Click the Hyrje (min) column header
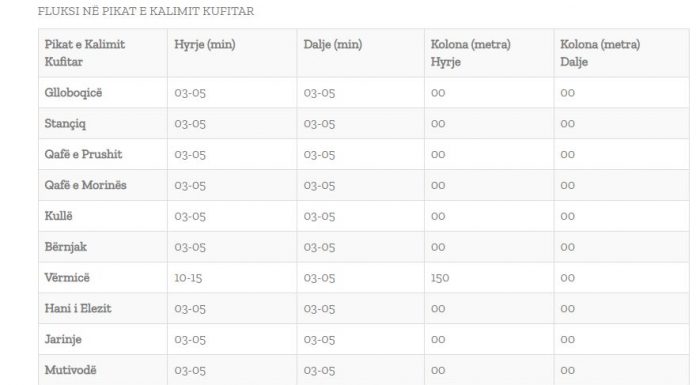This screenshot has width=696, height=385. (205, 44)
